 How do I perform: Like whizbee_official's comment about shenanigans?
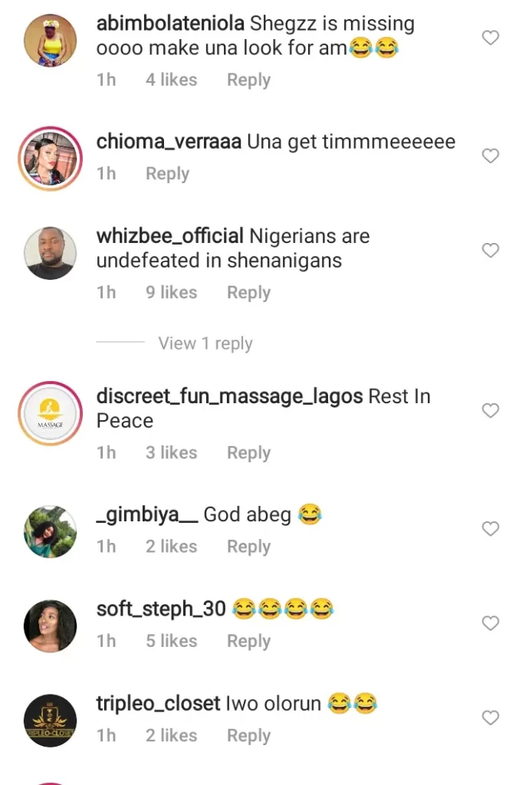pyautogui.click(x=490, y=250)
